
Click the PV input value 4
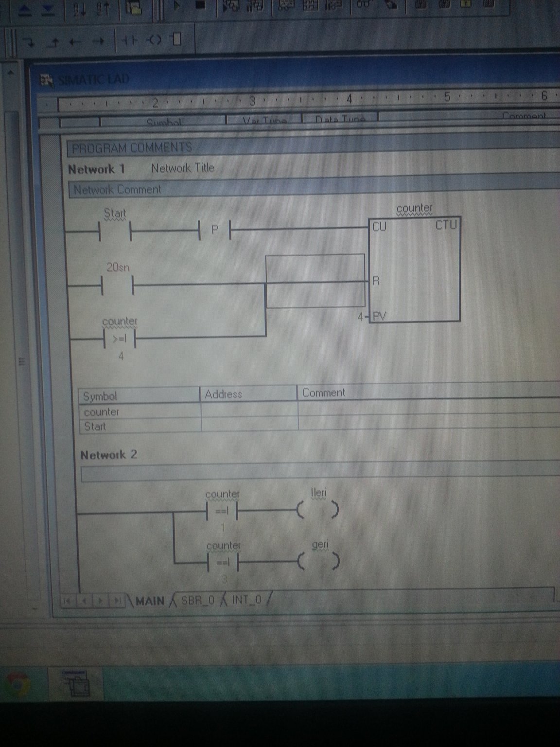pos(360,317)
